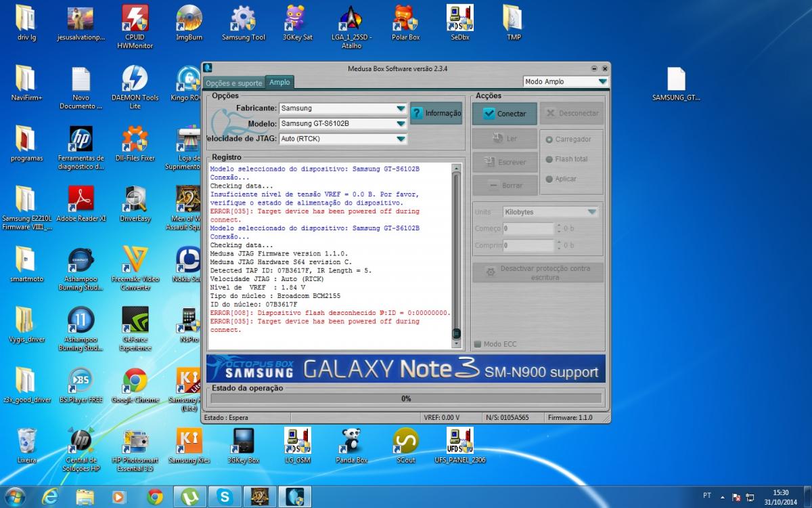Click the Registro log vertical scrollbar
This screenshot has height=508, width=812.
tap(457, 255)
